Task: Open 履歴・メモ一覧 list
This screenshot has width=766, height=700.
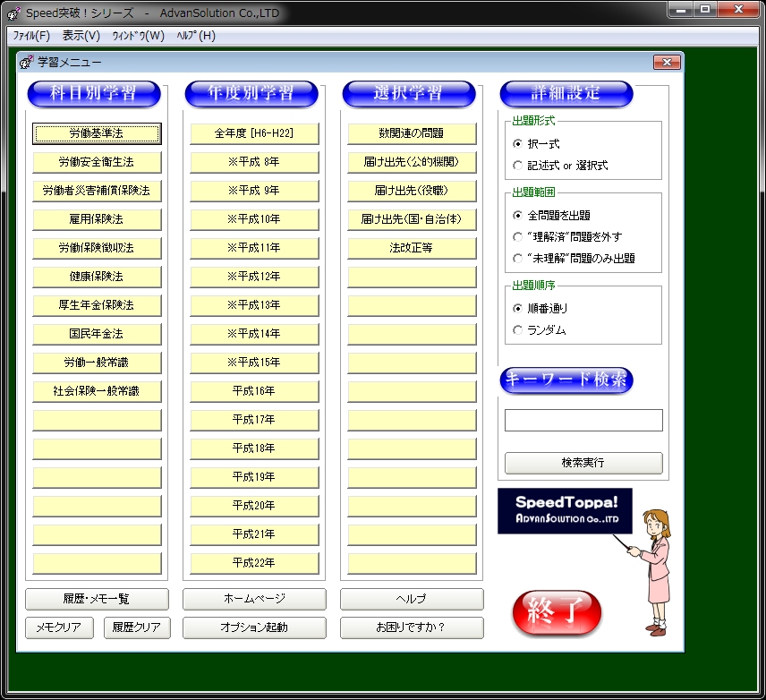Action: [97, 600]
